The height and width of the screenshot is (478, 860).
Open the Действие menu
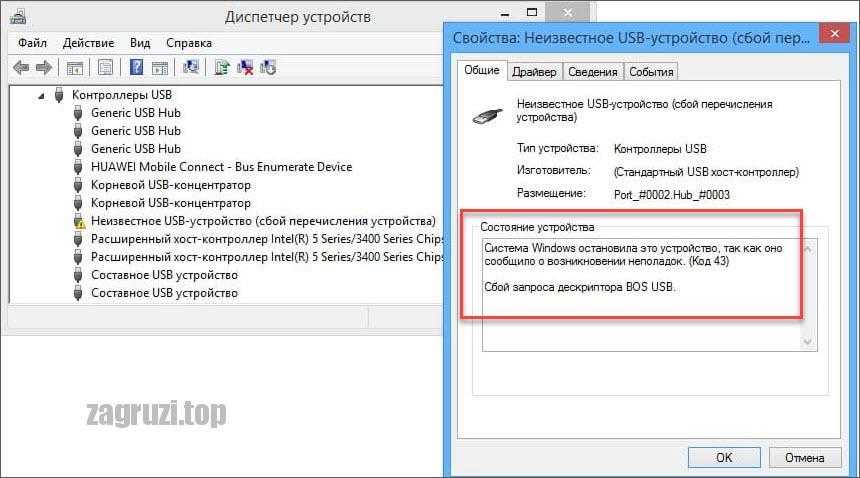click(x=88, y=43)
